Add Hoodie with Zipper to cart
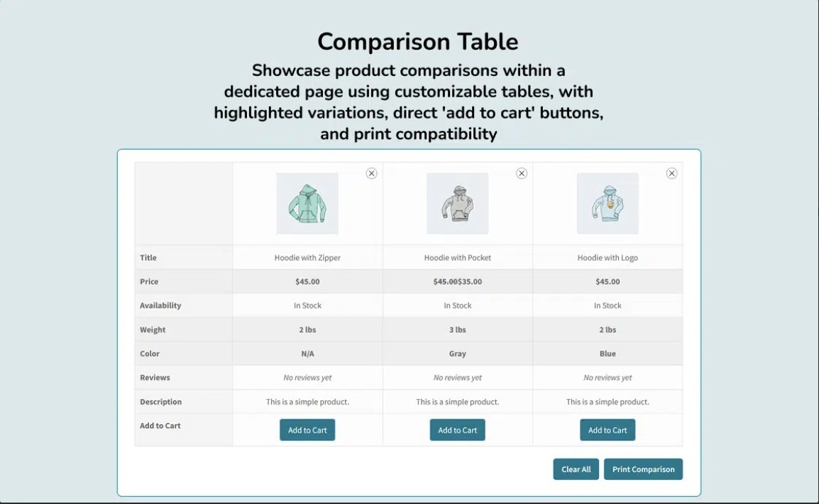The height and width of the screenshot is (504, 819). click(307, 430)
